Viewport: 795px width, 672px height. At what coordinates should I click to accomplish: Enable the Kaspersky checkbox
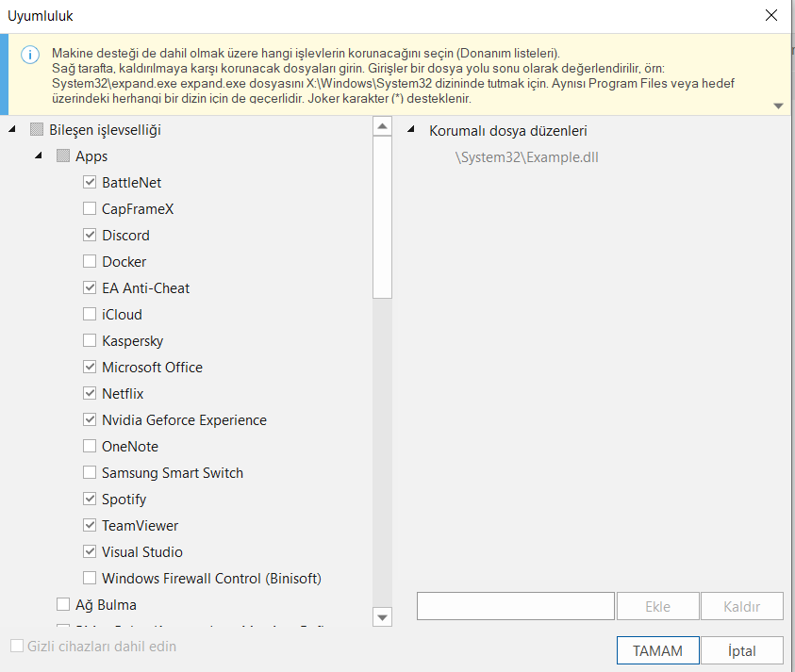(x=90, y=340)
